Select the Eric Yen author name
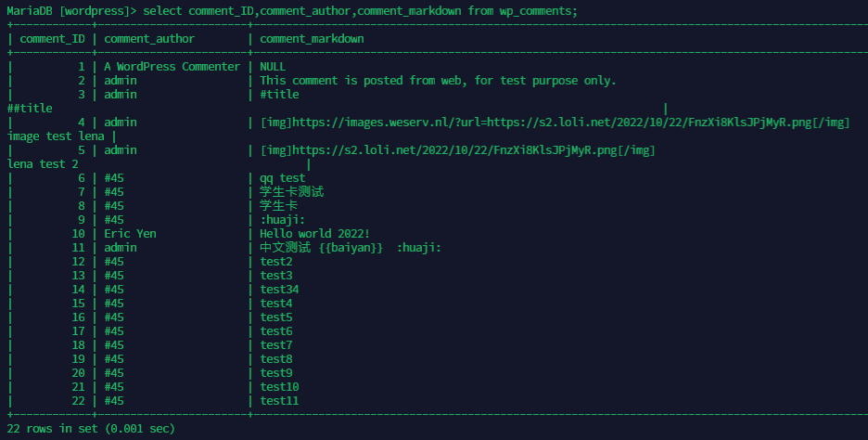868x440 pixels. 130,234
